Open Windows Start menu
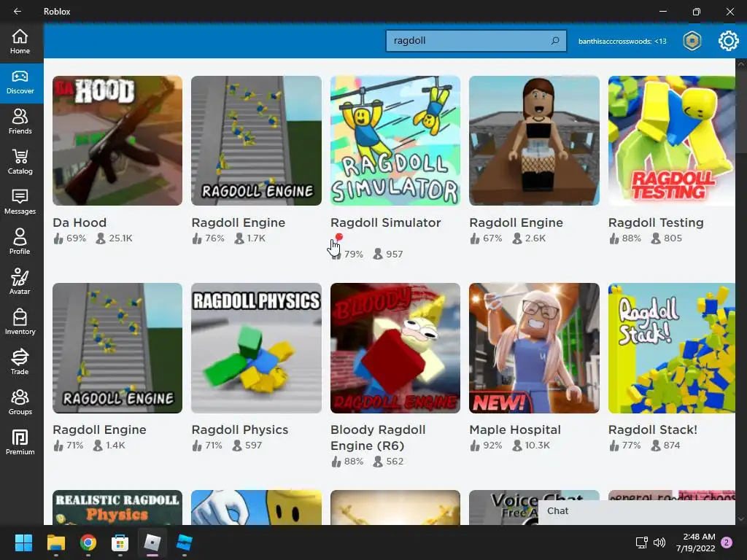747x560 pixels. [23, 542]
